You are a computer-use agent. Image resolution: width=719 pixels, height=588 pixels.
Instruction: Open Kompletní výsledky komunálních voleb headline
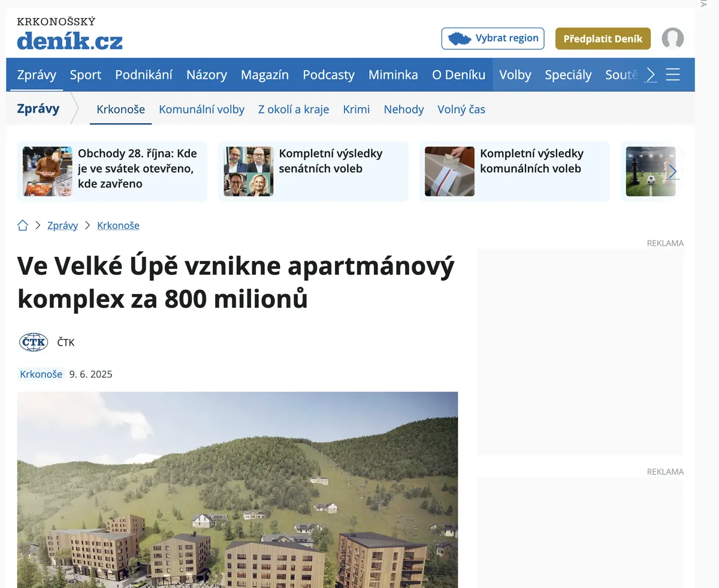531,161
